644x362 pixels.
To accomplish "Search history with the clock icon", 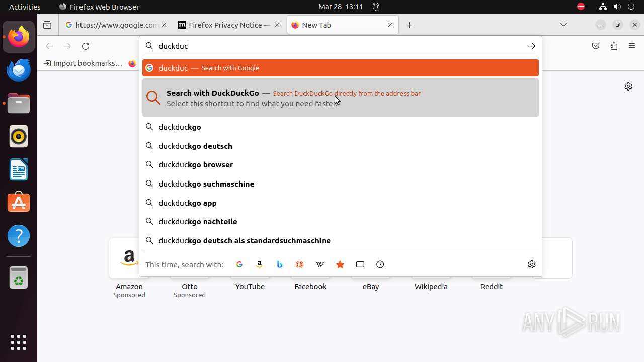I will (x=380, y=264).
